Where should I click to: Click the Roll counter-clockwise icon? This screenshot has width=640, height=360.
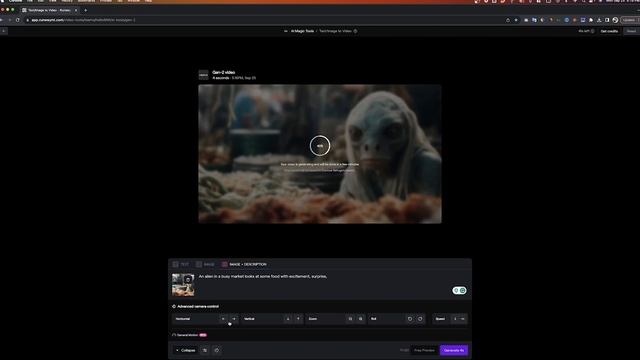[x=410, y=319]
